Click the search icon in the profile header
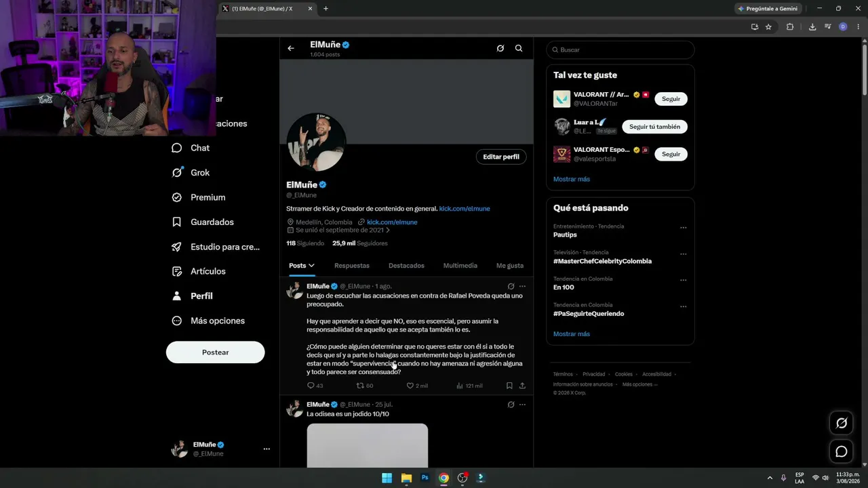The height and width of the screenshot is (488, 868). click(x=519, y=48)
